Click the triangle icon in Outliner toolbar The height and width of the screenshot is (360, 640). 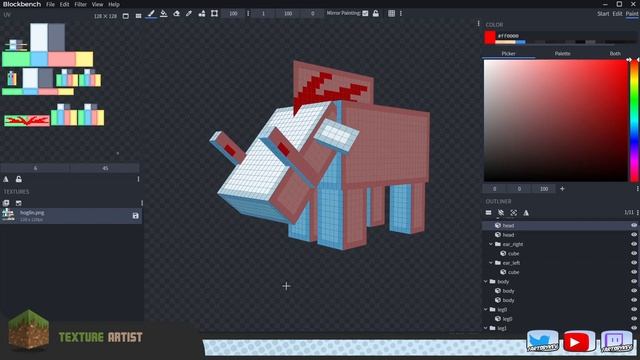click(526, 213)
